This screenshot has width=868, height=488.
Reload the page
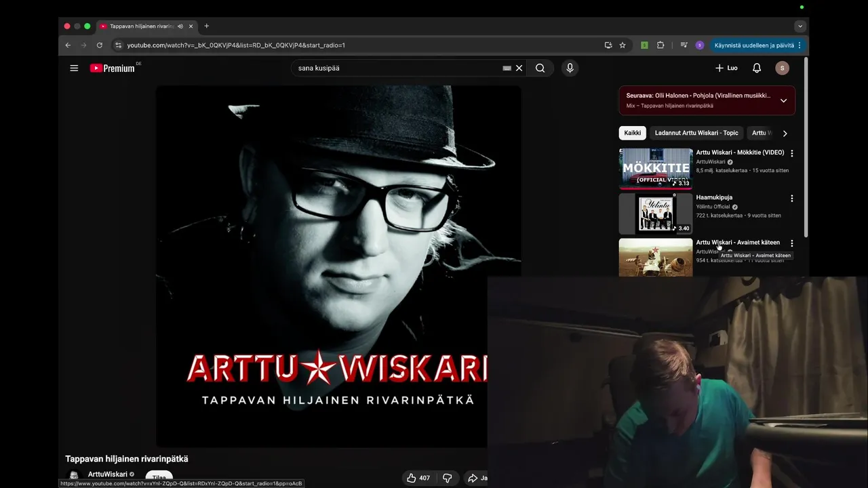[x=100, y=45]
